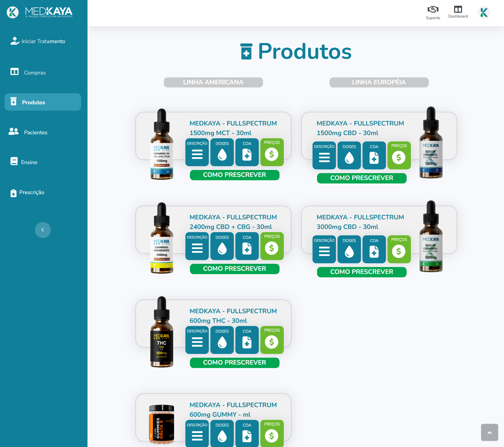View Doses for 3000mg CBD product
Image resolution: width=504 pixels, height=447 pixels.
click(349, 249)
